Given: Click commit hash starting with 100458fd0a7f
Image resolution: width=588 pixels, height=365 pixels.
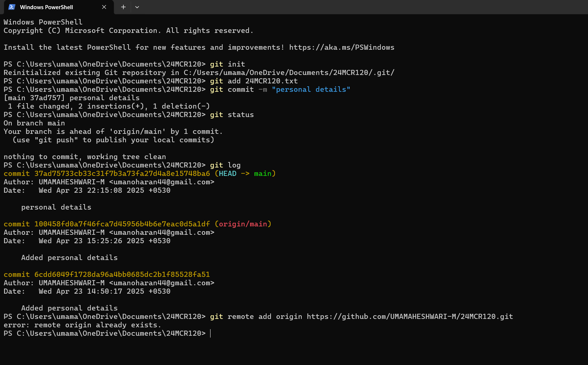Looking at the screenshot, I should [x=122, y=224].
